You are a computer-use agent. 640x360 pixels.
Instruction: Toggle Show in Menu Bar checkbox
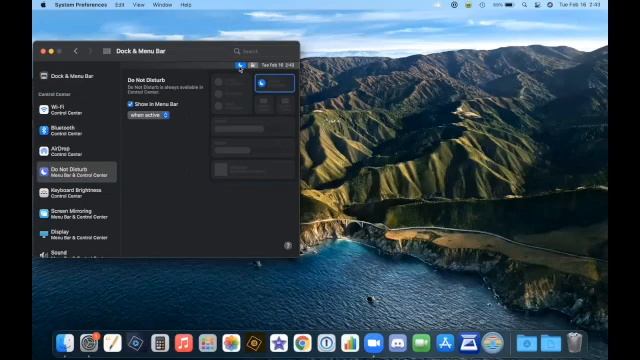(130, 104)
